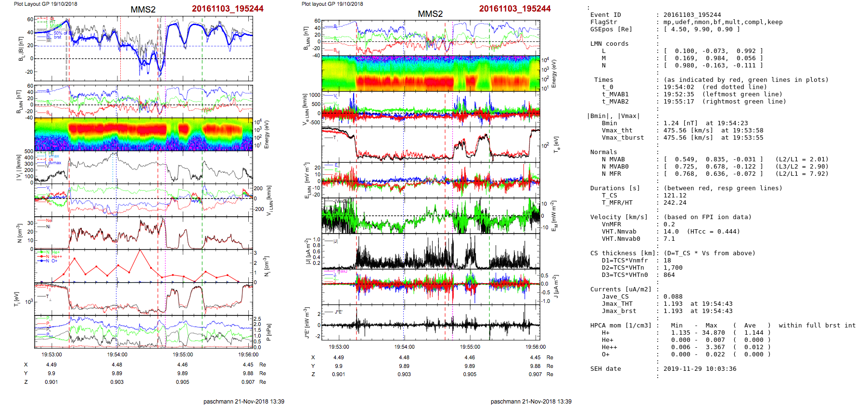
Task: Select the duration value '242.24'
Action: click(675, 203)
